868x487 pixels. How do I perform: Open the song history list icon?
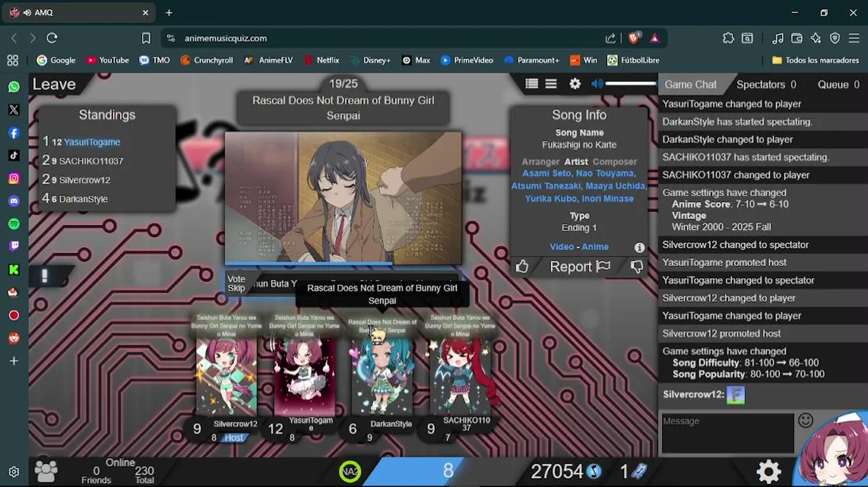point(532,84)
